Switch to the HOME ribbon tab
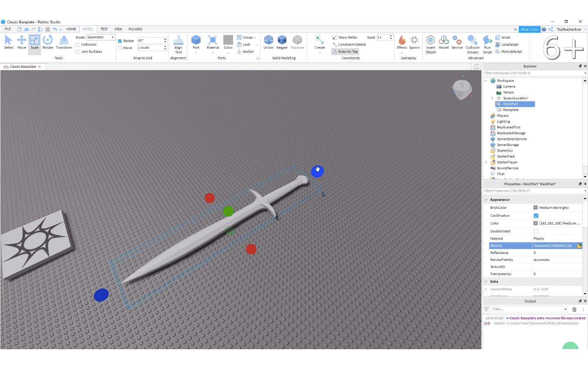This screenshot has height=368, width=588. (71, 29)
